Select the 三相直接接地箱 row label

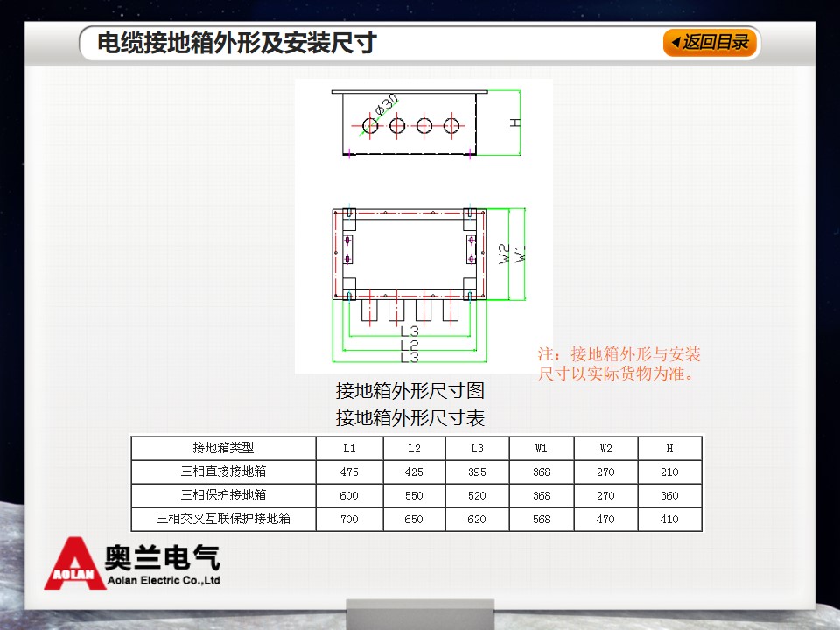tap(223, 472)
